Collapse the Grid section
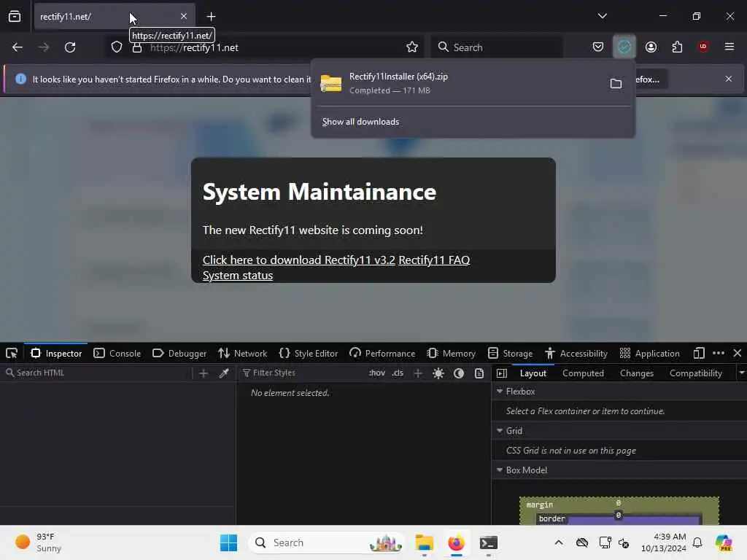747x560 pixels. point(500,431)
